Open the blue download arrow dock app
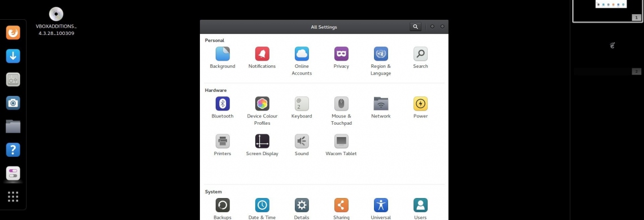Screen dimensions: 644x220 click(x=13, y=56)
